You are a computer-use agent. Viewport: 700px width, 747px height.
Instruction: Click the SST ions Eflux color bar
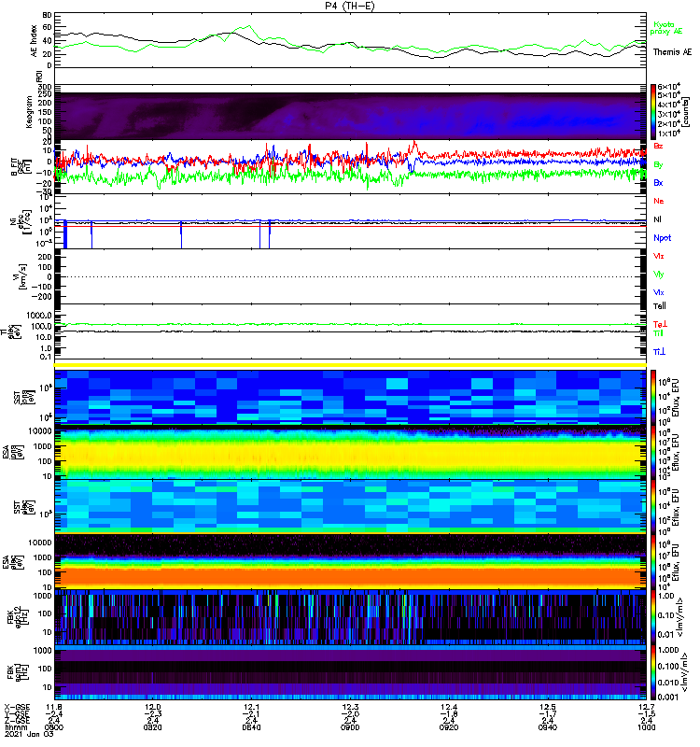coord(652,396)
